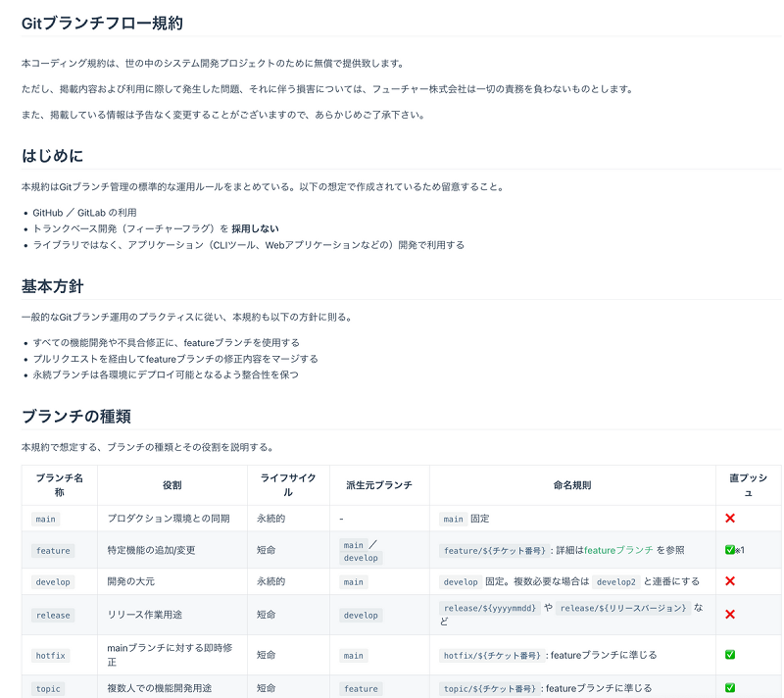Click 永続的 in the main row
The width and height of the screenshot is (784, 698).
pyautogui.click(x=271, y=519)
